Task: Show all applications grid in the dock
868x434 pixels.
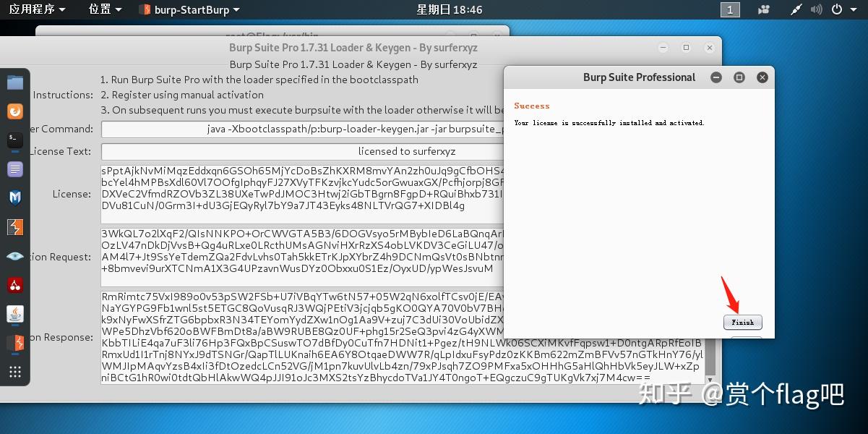Action: [15, 372]
